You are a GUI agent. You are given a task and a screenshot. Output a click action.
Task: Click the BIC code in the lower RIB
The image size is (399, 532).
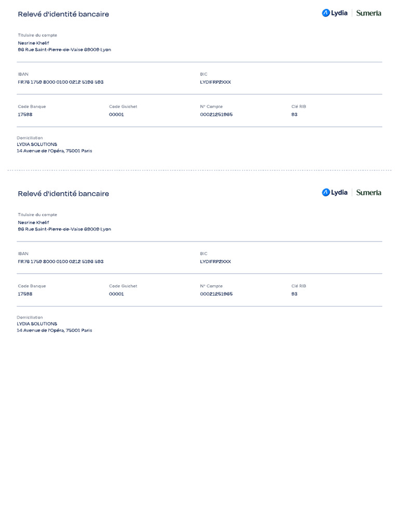[215, 261]
